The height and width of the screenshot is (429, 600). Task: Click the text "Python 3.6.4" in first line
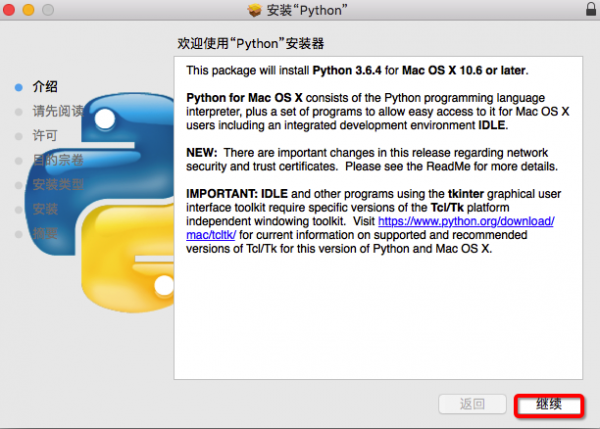click(347, 70)
